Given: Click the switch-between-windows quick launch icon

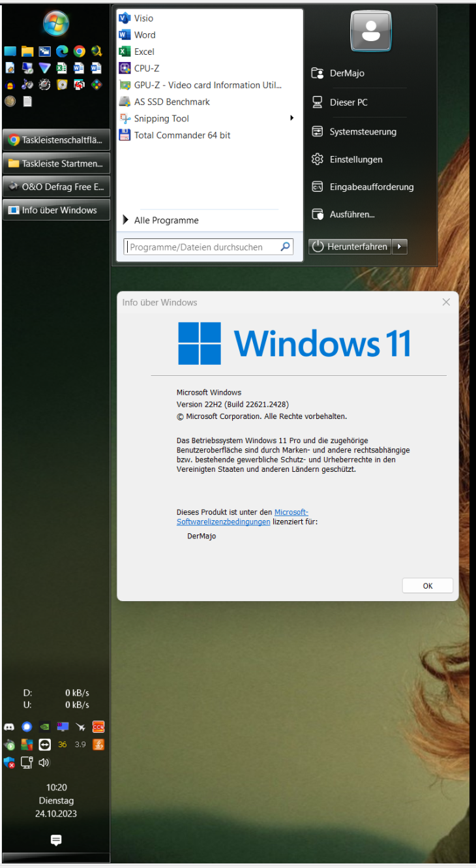Looking at the screenshot, I should coord(44,52).
